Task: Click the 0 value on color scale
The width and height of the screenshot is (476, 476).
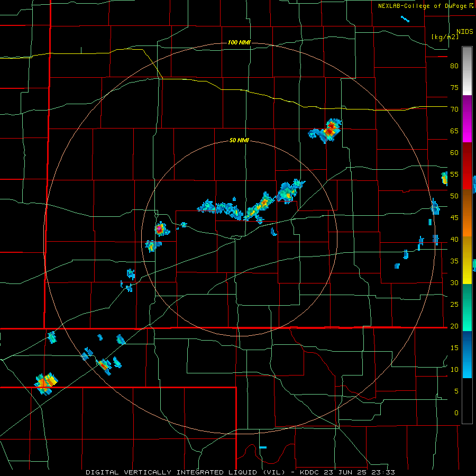Action: 456,413
